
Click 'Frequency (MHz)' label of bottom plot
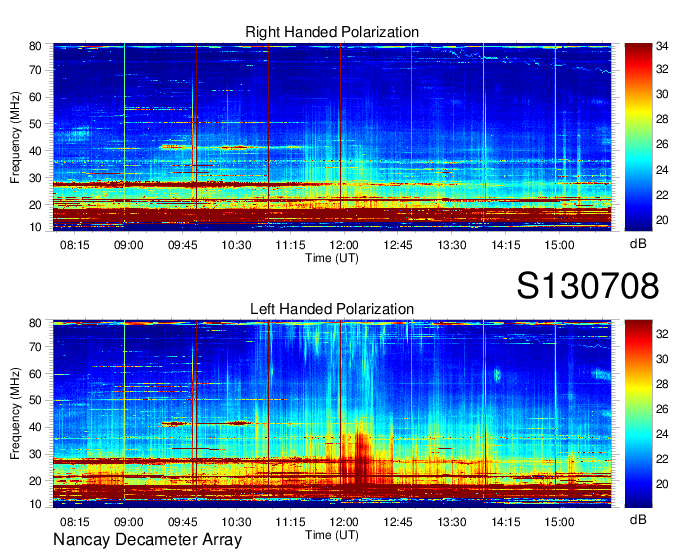pos(15,414)
